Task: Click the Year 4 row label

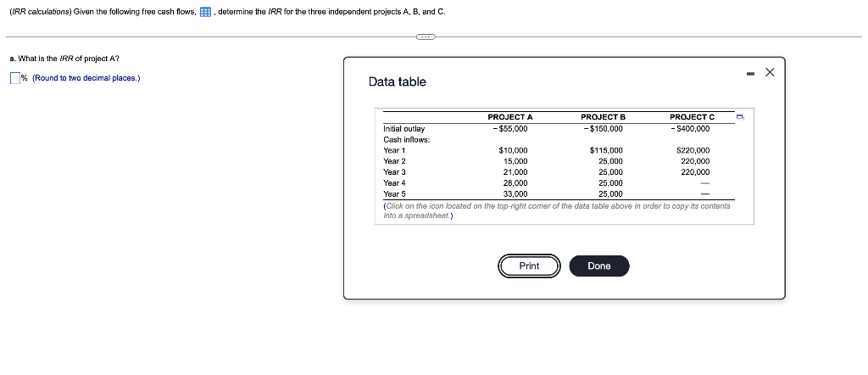Action: 395,182
